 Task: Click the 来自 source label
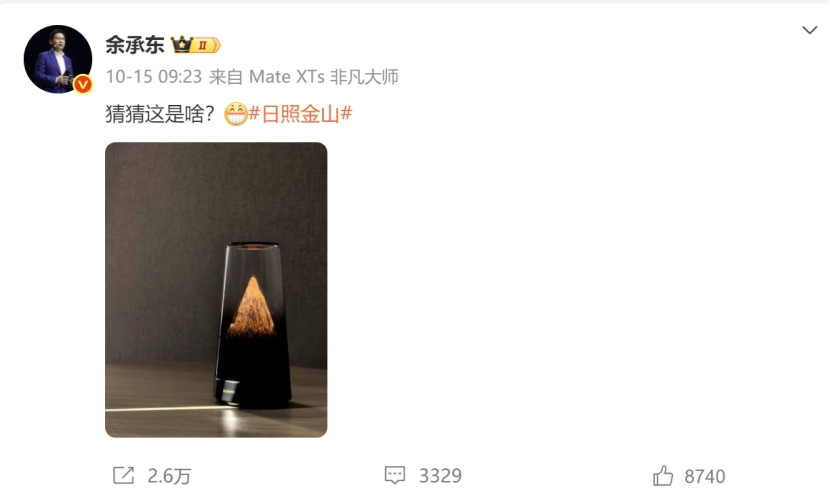pos(226,77)
